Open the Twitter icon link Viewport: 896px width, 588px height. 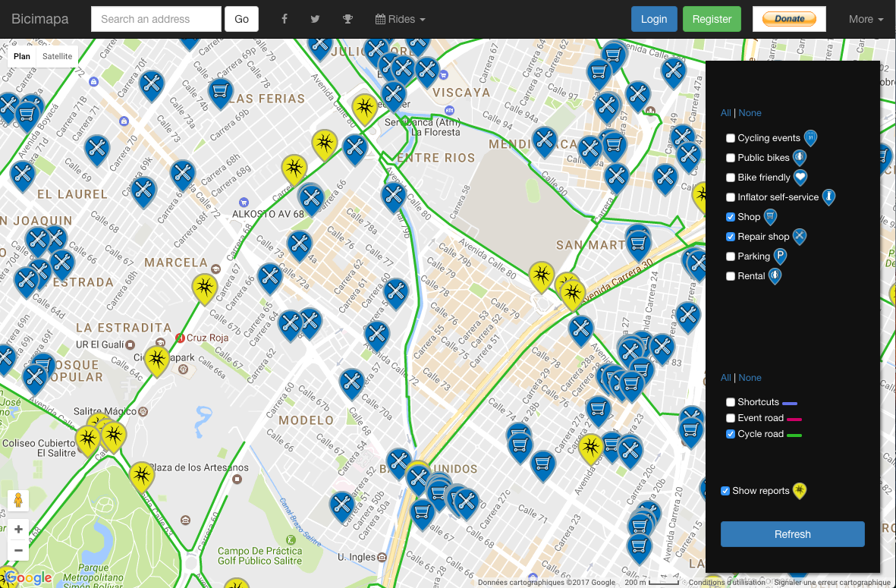point(315,19)
